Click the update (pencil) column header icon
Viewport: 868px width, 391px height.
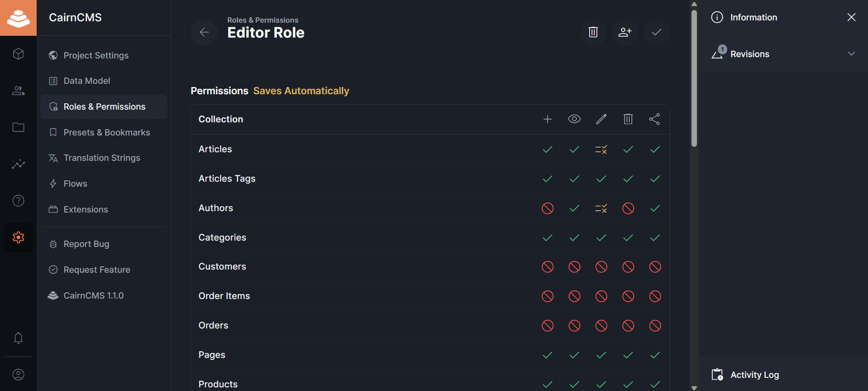click(601, 119)
